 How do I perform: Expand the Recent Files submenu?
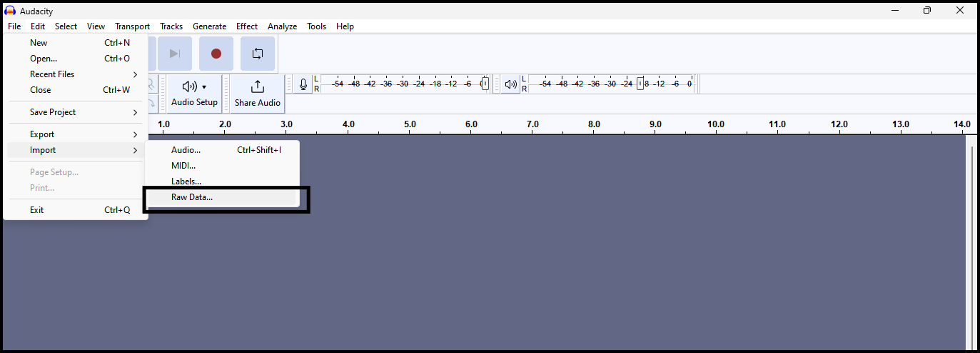(x=76, y=74)
